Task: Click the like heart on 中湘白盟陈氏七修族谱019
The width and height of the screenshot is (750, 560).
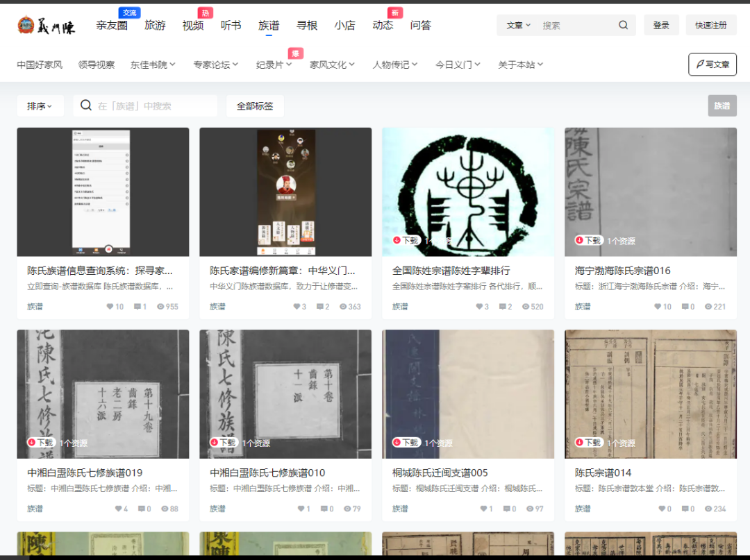Action: tap(118, 509)
